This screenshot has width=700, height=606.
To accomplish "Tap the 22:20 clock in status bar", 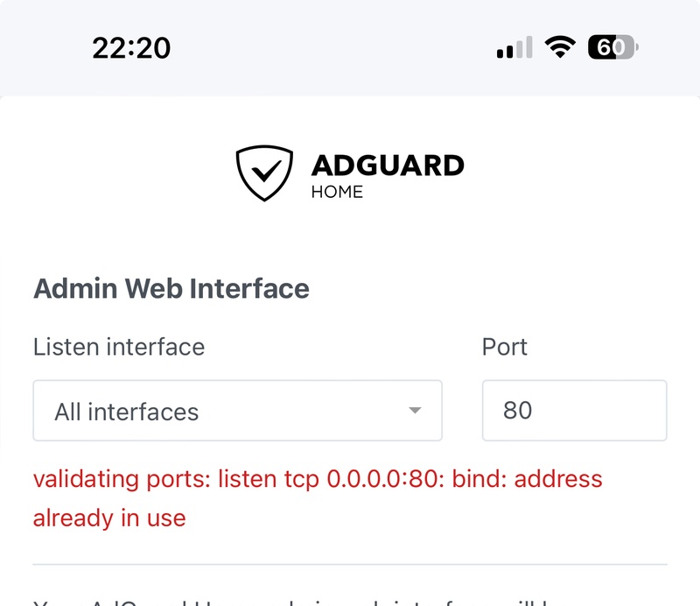I will click(131, 48).
